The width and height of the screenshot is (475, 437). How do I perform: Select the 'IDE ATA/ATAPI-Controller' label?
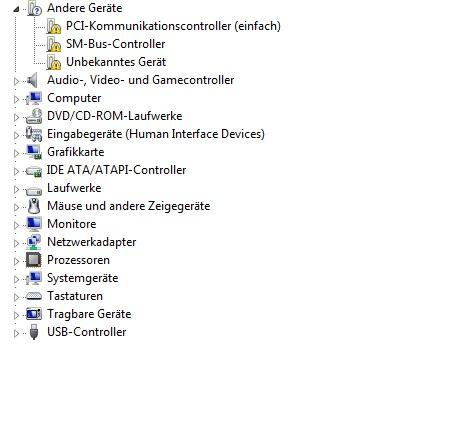pyautogui.click(x=117, y=170)
